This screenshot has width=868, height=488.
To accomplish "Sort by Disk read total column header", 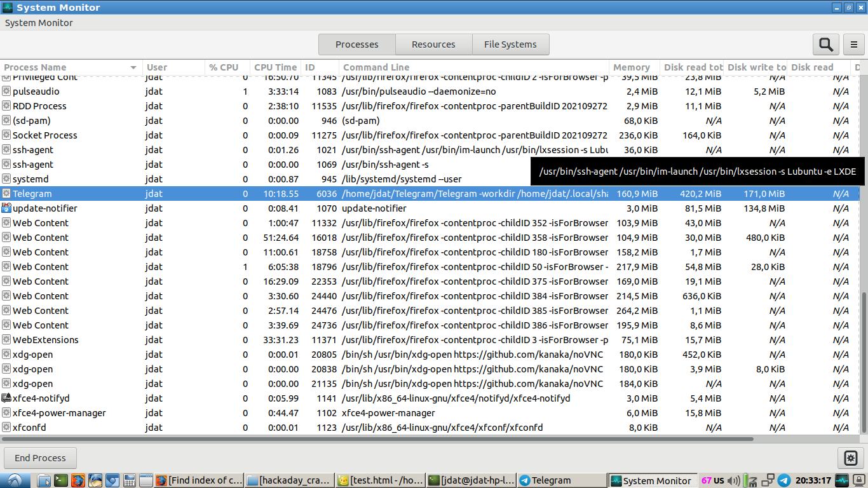I will point(692,67).
